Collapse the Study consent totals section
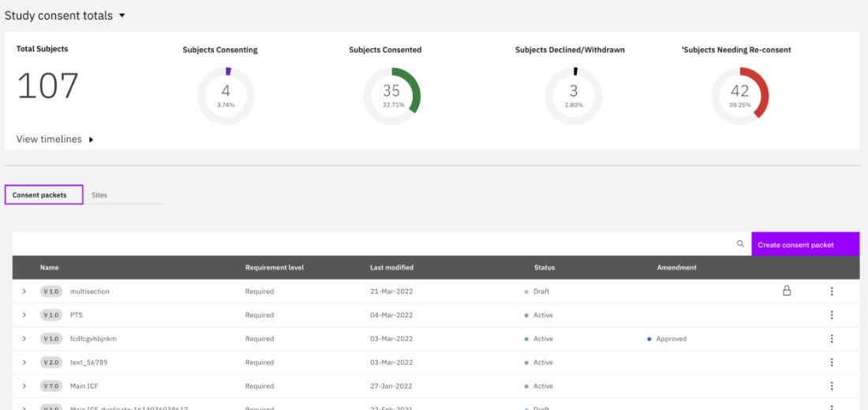 tap(122, 16)
